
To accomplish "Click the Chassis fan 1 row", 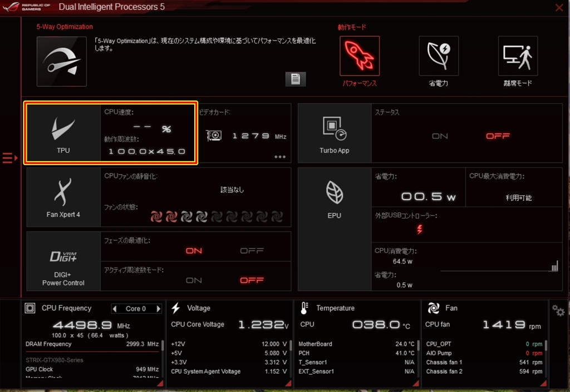I will point(484,362).
